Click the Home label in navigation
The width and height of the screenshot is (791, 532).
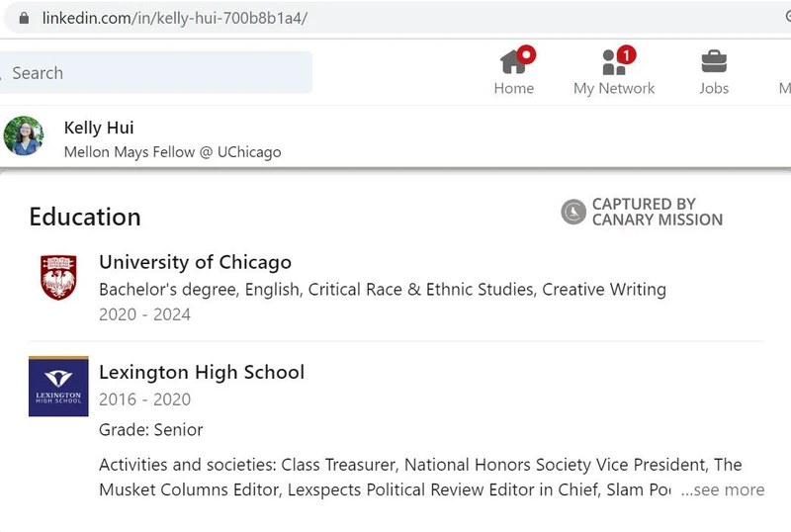(x=513, y=88)
